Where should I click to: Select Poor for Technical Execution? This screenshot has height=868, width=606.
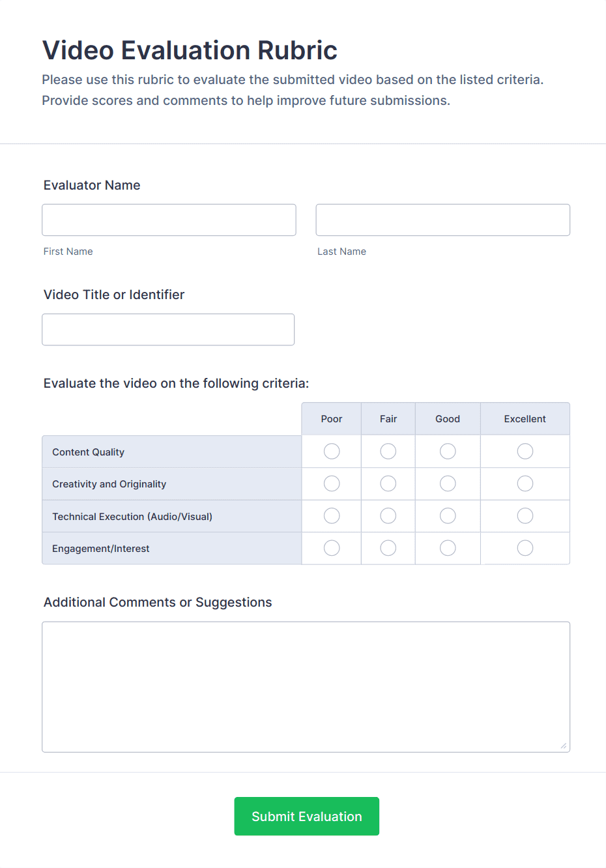[331, 515]
